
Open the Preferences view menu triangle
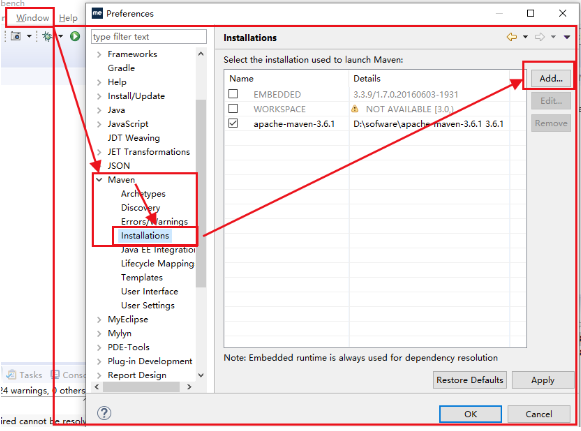(x=567, y=37)
